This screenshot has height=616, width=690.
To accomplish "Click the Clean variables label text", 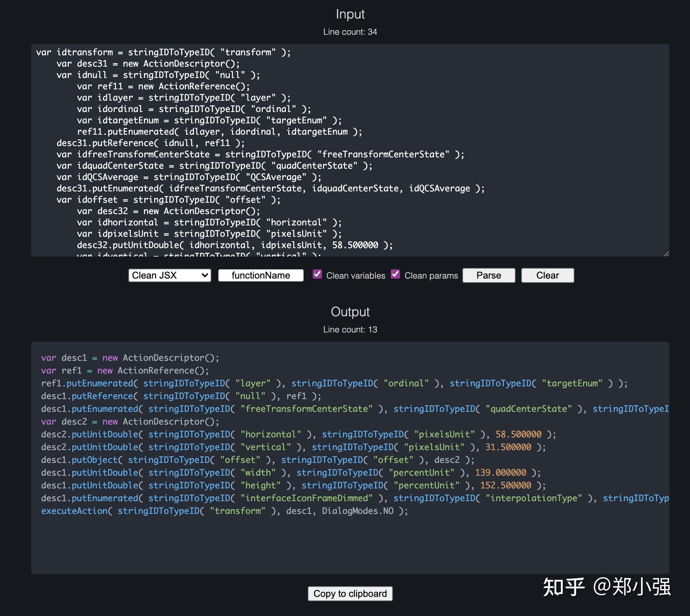I will coord(355,276).
